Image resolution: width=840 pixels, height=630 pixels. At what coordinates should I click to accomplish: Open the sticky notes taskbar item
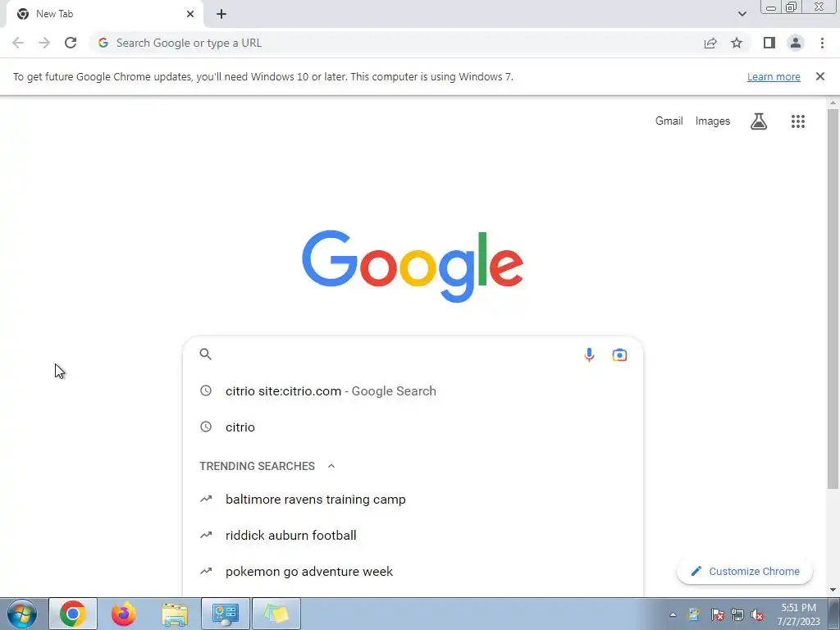pos(276,614)
